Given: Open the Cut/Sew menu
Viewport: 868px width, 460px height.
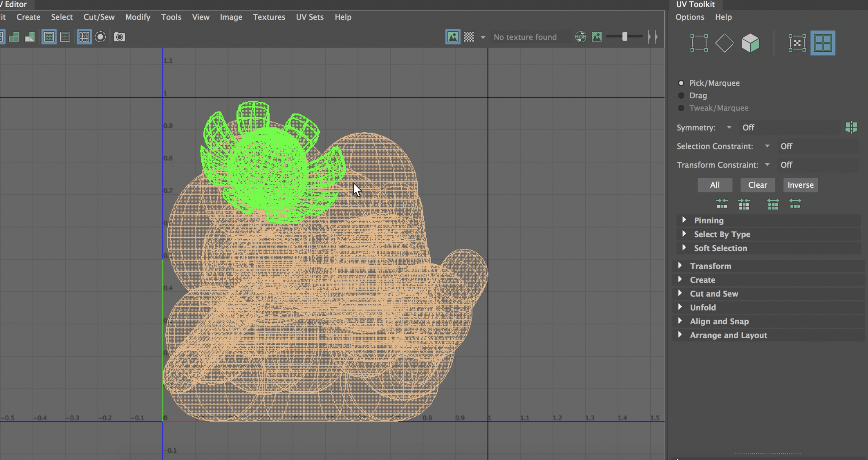Looking at the screenshot, I should [x=99, y=17].
